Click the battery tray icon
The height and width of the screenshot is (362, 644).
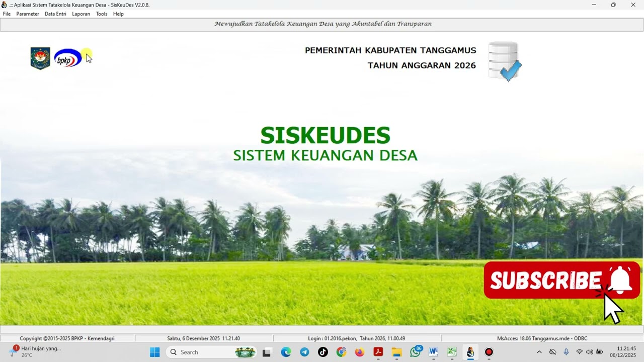[x=600, y=352]
